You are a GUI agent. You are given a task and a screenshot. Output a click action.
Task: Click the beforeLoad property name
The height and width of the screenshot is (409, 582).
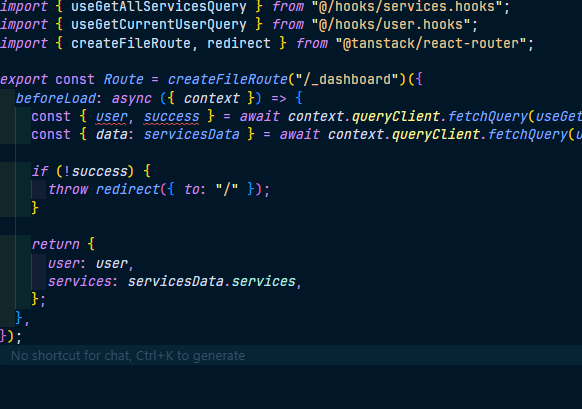click(56, 98)
